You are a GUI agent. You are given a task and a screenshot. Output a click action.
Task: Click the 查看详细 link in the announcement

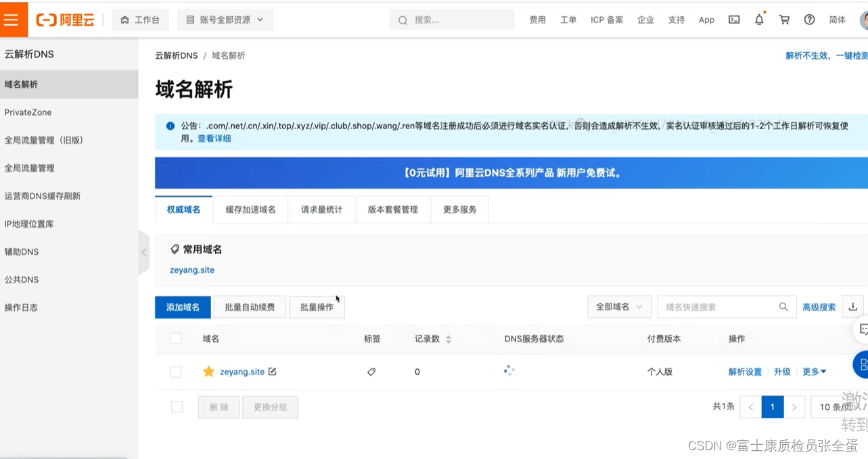[214, 139]
